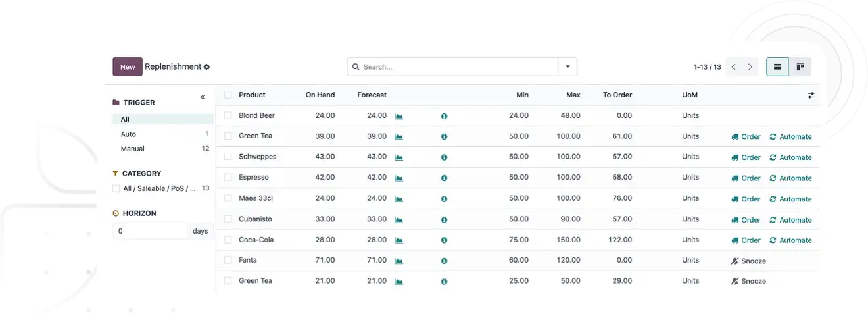Go to previous page of records
The width and height of the screenshot is (868, 316).
point(734,67)
